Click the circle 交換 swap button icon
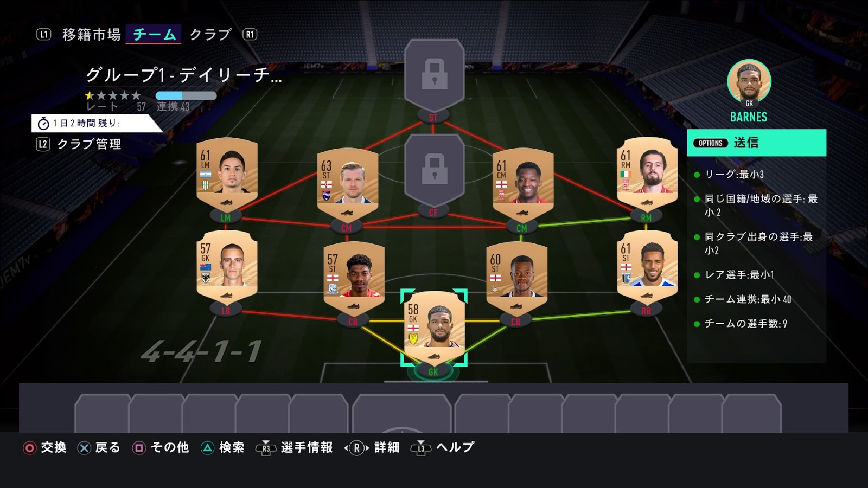The image size is (868, 488). click(30, 448)
